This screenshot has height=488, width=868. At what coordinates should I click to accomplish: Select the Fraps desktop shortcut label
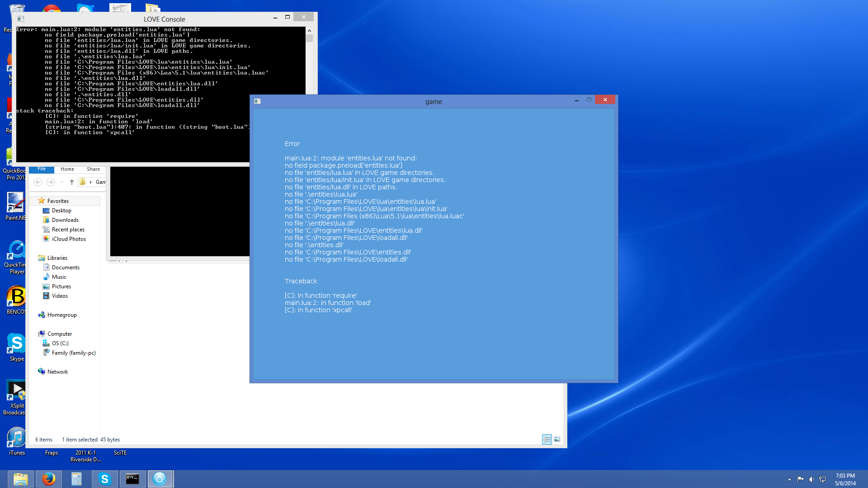(52, 453)
